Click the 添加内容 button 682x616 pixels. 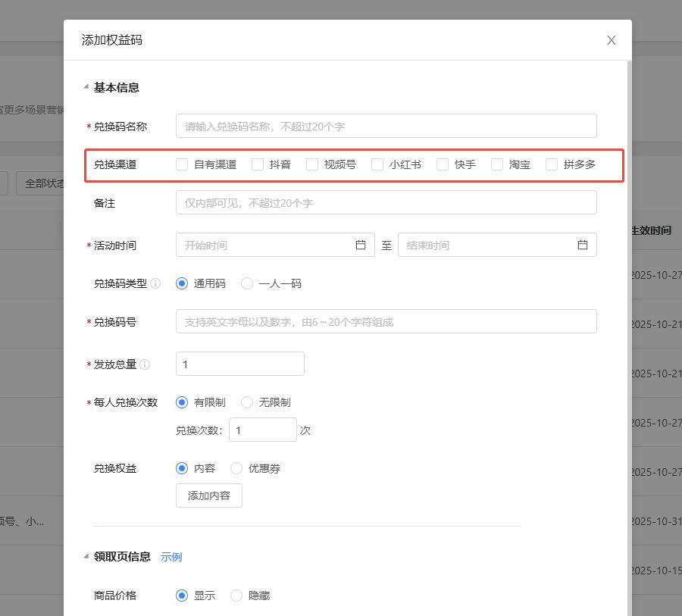coord(208,496)
